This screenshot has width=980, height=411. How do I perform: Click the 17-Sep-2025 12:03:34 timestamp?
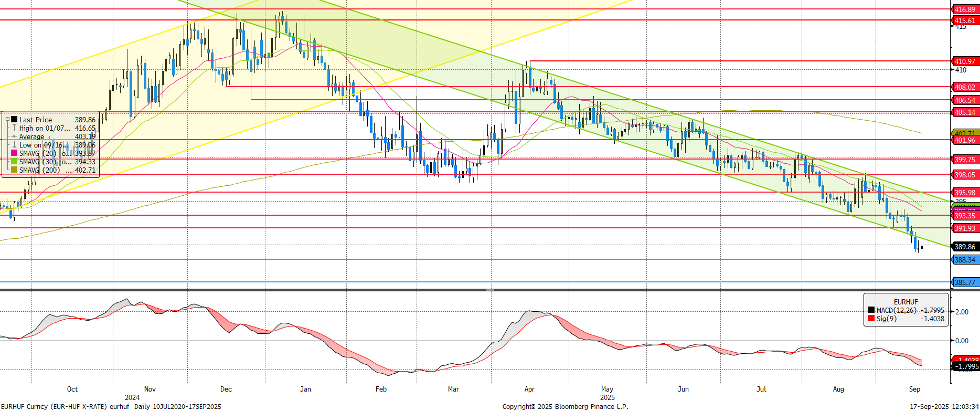pyautogui.click(x=944, y=406)
